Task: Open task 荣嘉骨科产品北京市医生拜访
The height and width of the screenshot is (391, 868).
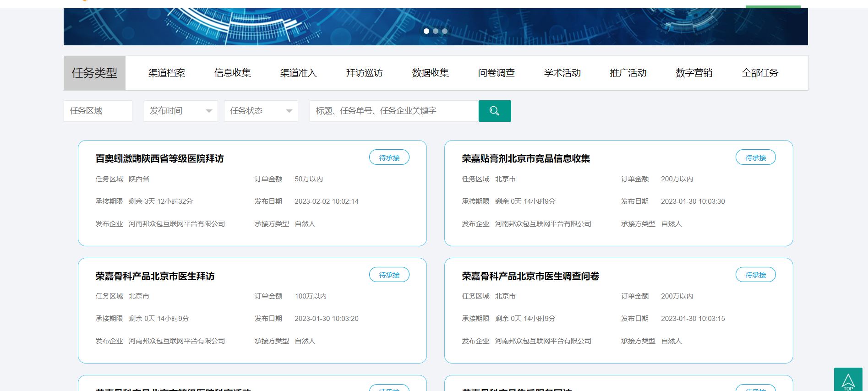Action: (x=155, y=276)
